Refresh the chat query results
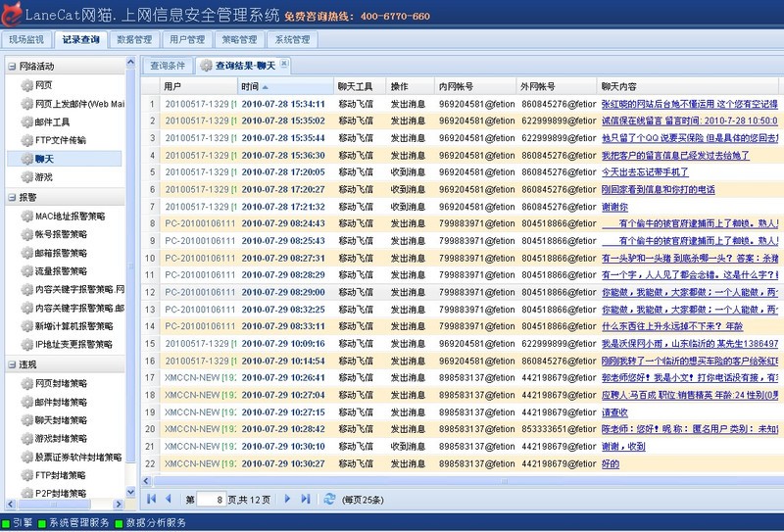The width and height of the screenshot is (784, 532). (329, 499)
